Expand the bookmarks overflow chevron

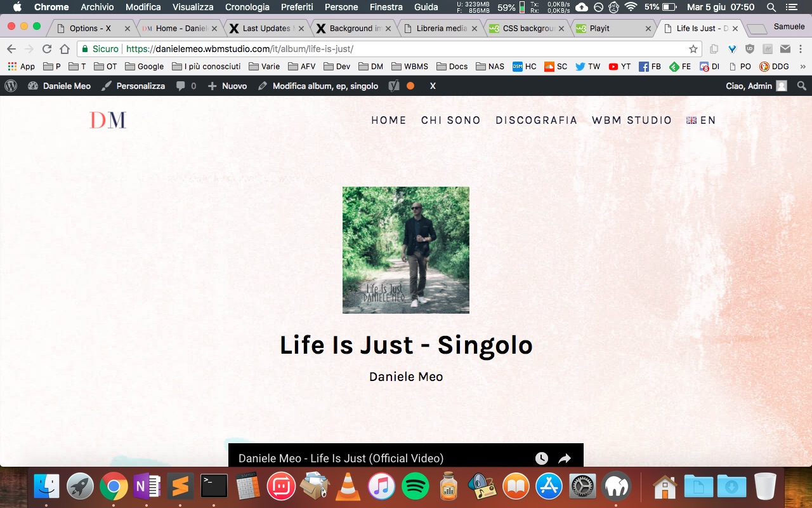tap(802, 66)
